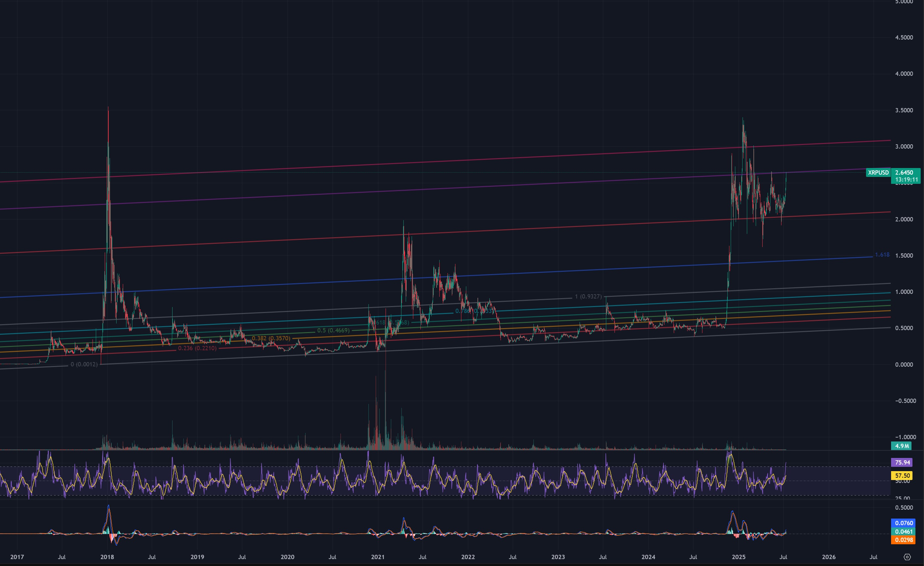
Task: Click the 0.382 (0.3570) Fibonacci level label
Action: (271, 338)
